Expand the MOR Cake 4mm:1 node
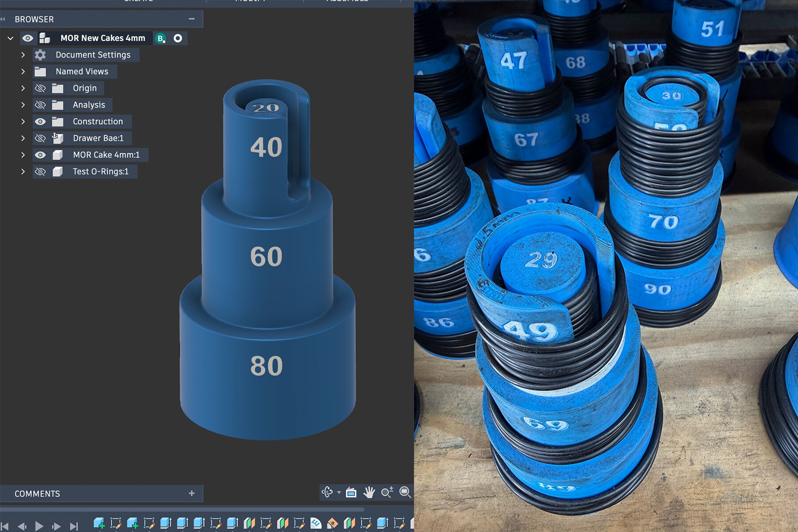The image size is (798, 532). point(23,155)
